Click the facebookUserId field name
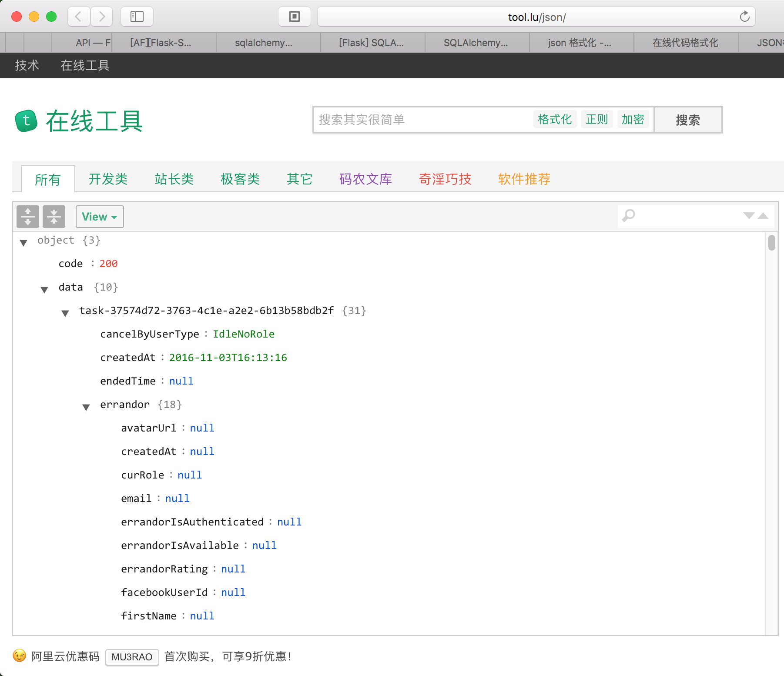Image resolution: width=784 pixels, height=676 pixels. (164, 592)
